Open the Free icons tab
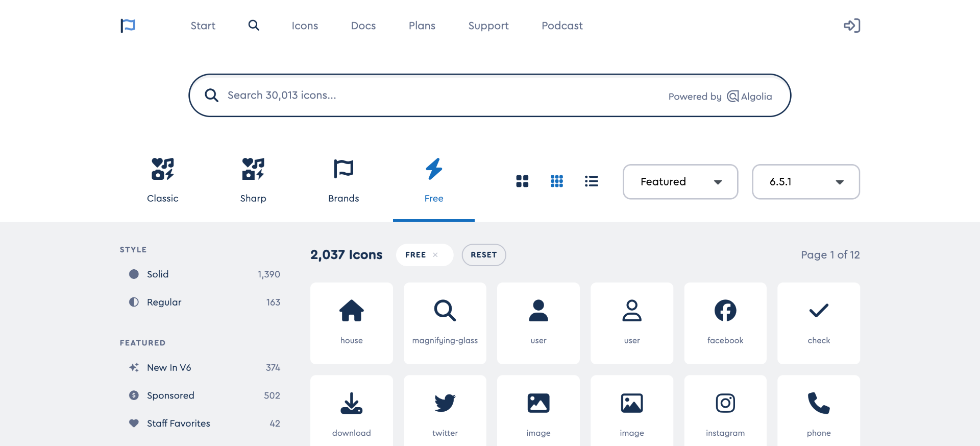Viewport: 980px width, 446px height. coord(434,180)
